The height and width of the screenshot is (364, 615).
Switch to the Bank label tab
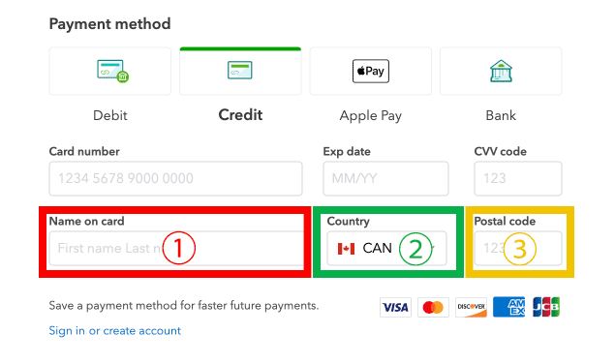(501, 115)
